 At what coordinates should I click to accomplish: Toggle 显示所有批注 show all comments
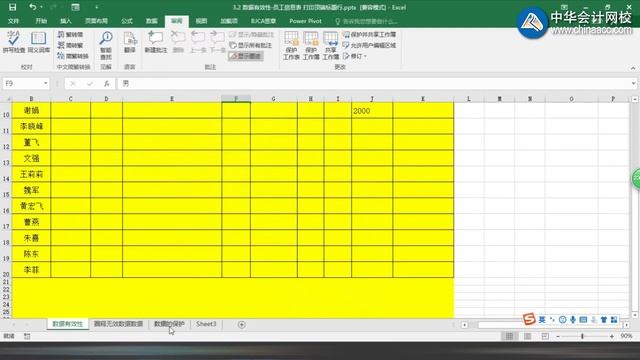point(251,45)
